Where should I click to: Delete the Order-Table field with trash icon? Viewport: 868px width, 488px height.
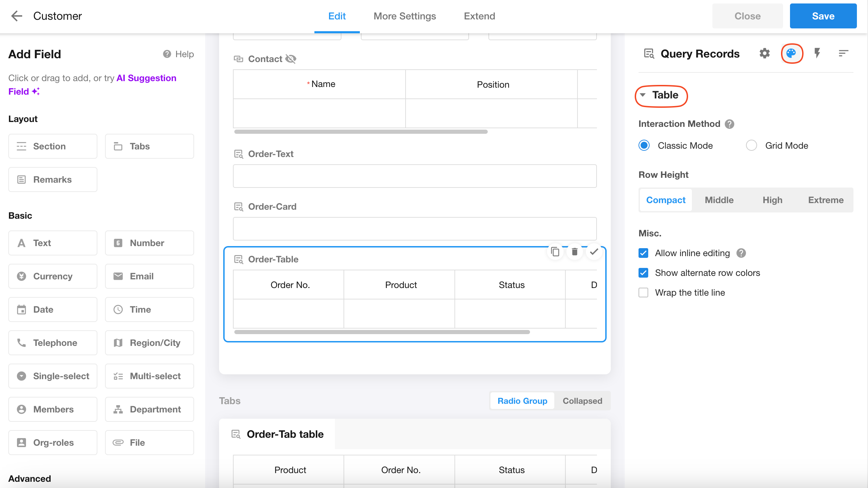pyautogui.click(x=574, y=252)
